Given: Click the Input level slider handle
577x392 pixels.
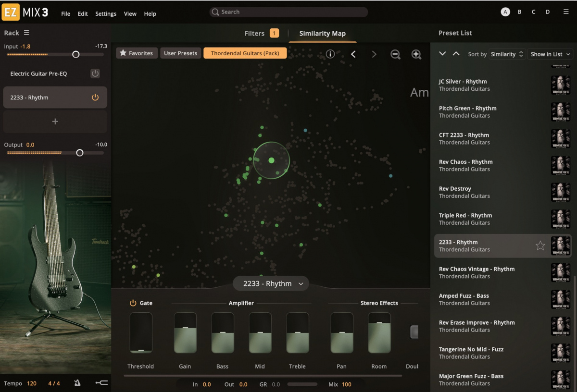Looking at the screenshot, I should pos(75,55).
